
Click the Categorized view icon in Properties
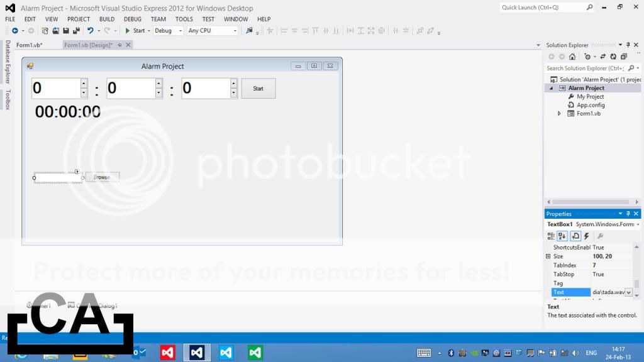coord(551,236)
